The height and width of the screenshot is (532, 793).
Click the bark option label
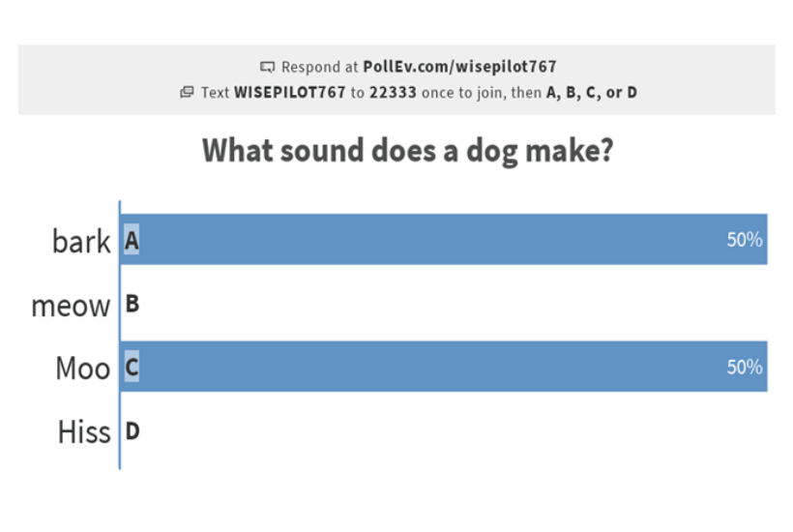coord(81,241)
